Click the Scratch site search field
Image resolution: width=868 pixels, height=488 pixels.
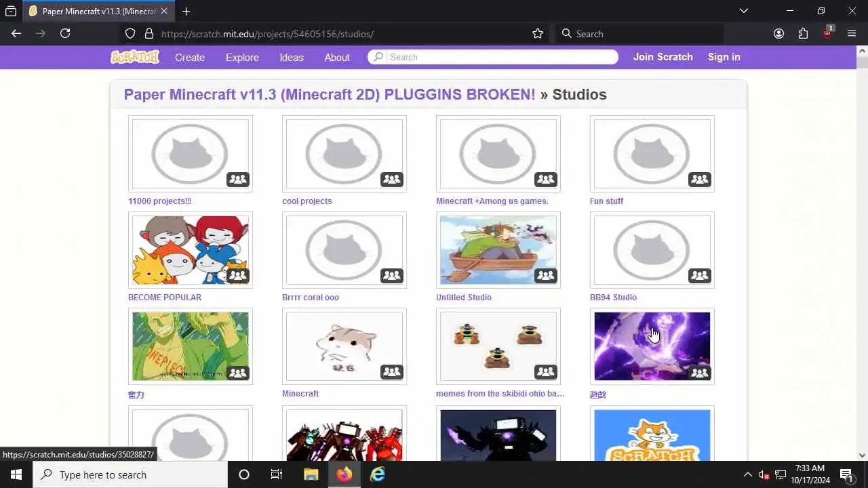493,57
